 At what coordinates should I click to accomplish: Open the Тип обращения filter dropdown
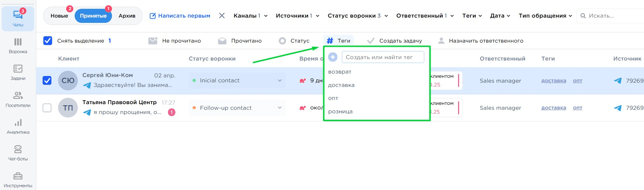(x=545, y=16)
